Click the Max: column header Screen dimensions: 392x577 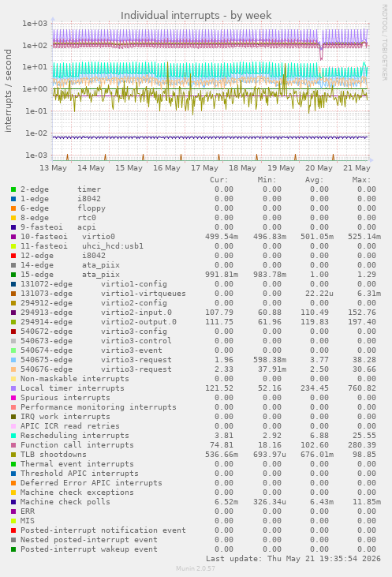tap(361, 180)
